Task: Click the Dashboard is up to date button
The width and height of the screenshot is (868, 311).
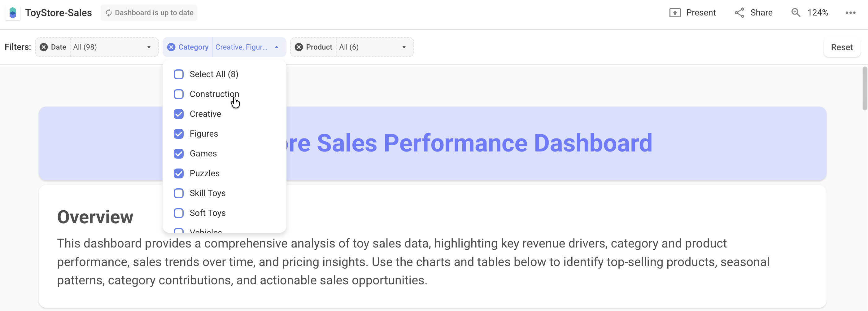Action: point(149,12)
